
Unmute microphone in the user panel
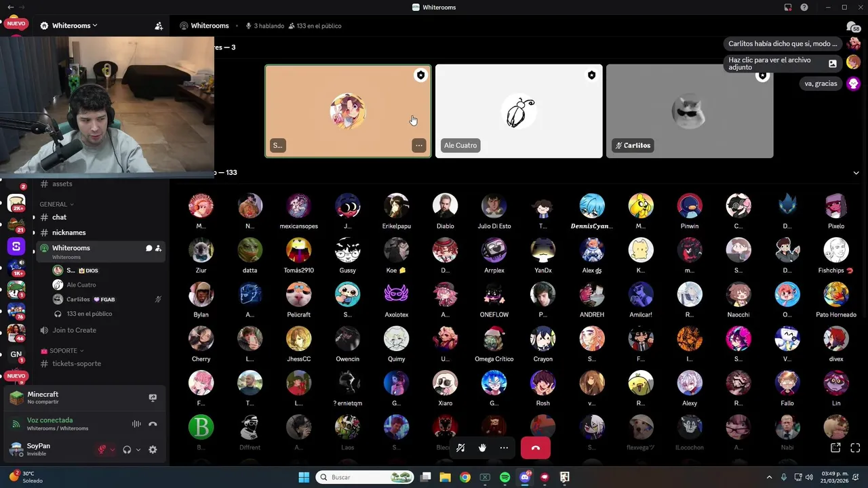pos(102,449)
